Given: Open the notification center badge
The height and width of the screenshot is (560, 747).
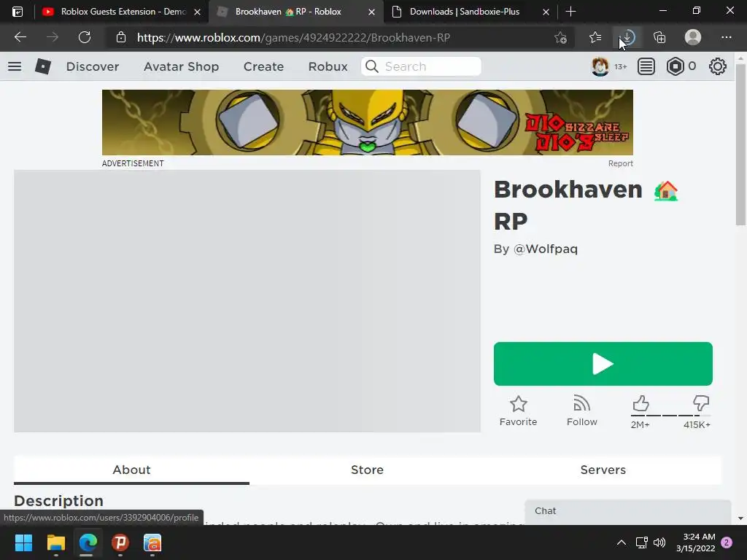Looking at the screenshot, I should pos(727,542).
